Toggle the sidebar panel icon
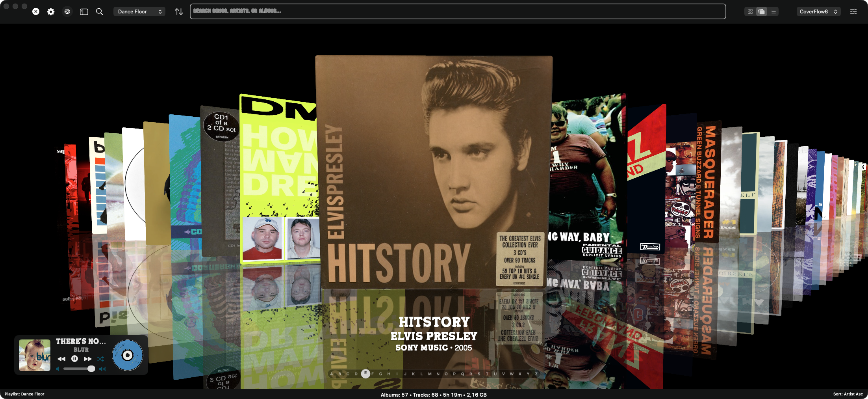Image resolution: width=868 pixels, height=399 pixels. [83, 11]
